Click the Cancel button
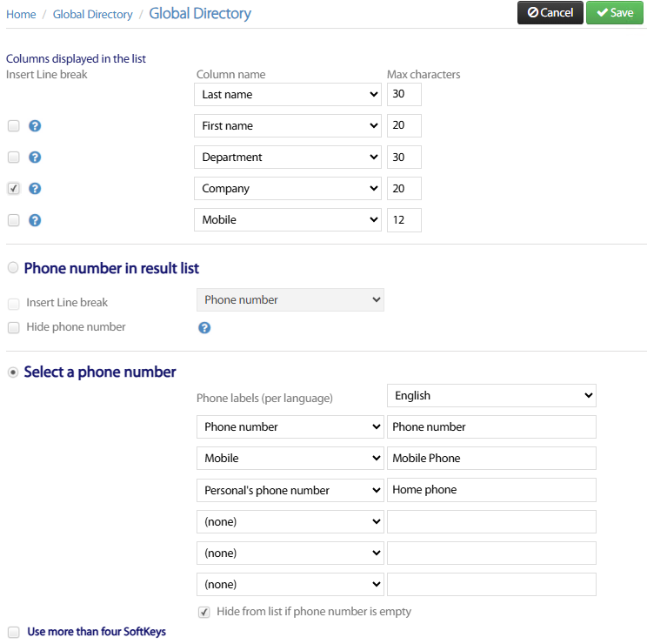The image size is (647, 644). point(550,13)
